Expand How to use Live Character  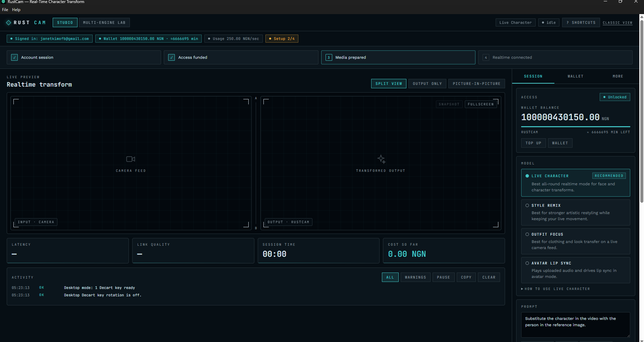click(x=555, y=289)
